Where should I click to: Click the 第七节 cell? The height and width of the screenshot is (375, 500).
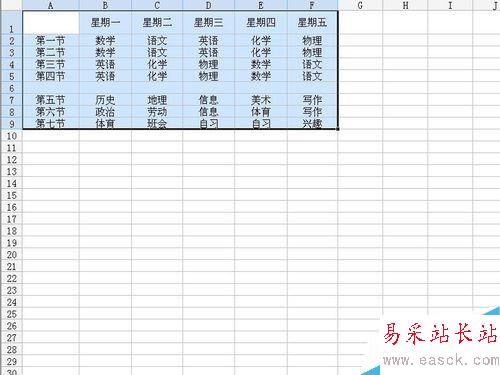point(51,124)
